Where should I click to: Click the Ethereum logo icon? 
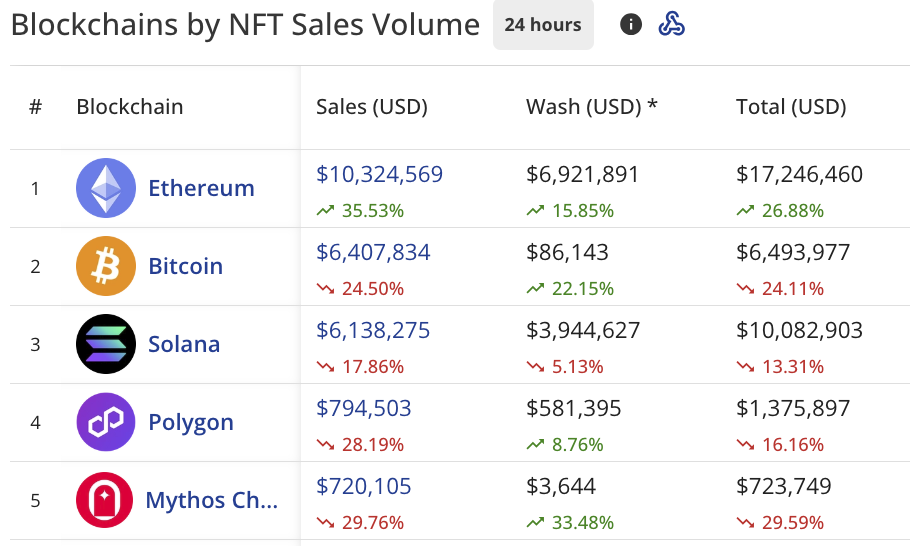click(x=106, y=188)
